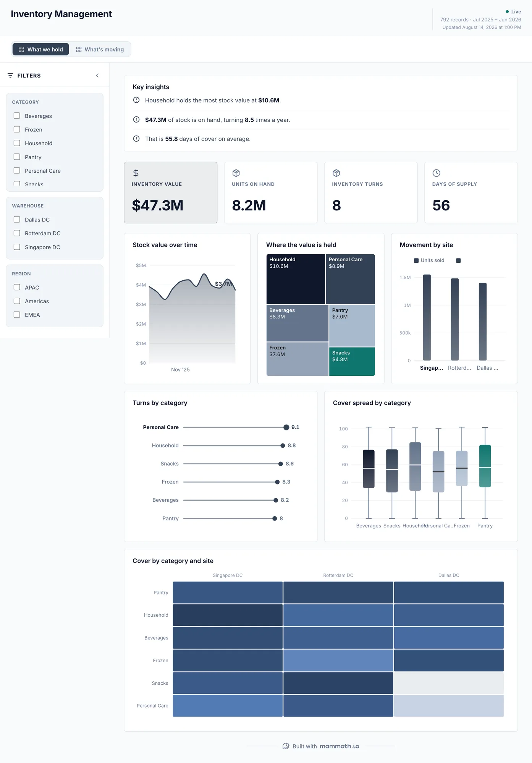The height and width of the screenshot is (763, 532).
Task: Click the info icon beside $47.3M stock insight
Action: (136, 120)
